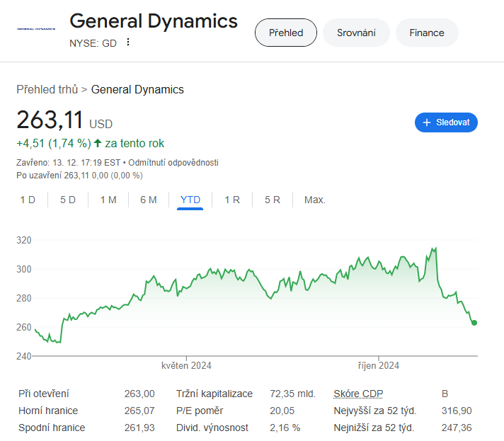Click the Skóre CDP value B
The height and width of the screenshot is (441, 504).
point(445,394)
